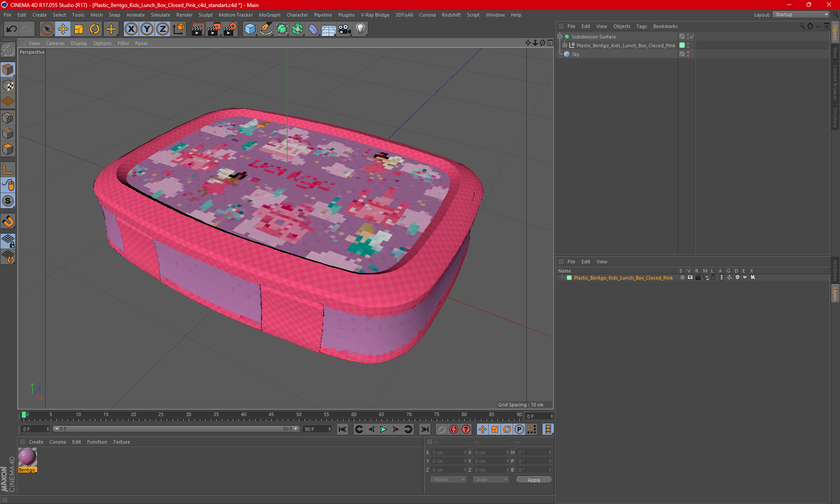
Task: Switch to the Content Browser side tab
Action: coord(835,82)
